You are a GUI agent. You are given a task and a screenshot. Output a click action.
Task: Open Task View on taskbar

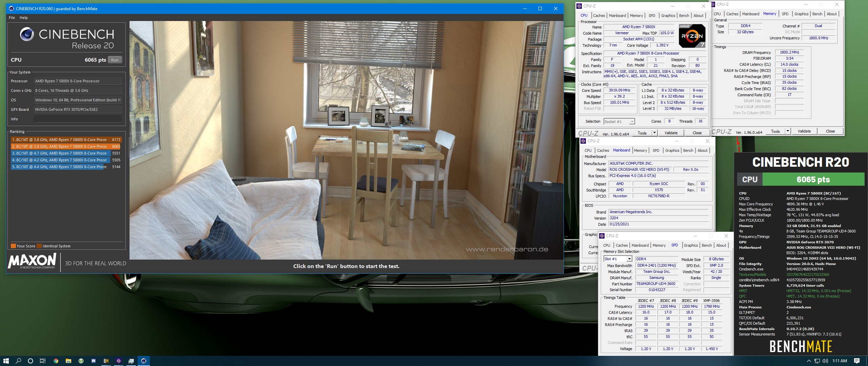(x=43, y=361)
